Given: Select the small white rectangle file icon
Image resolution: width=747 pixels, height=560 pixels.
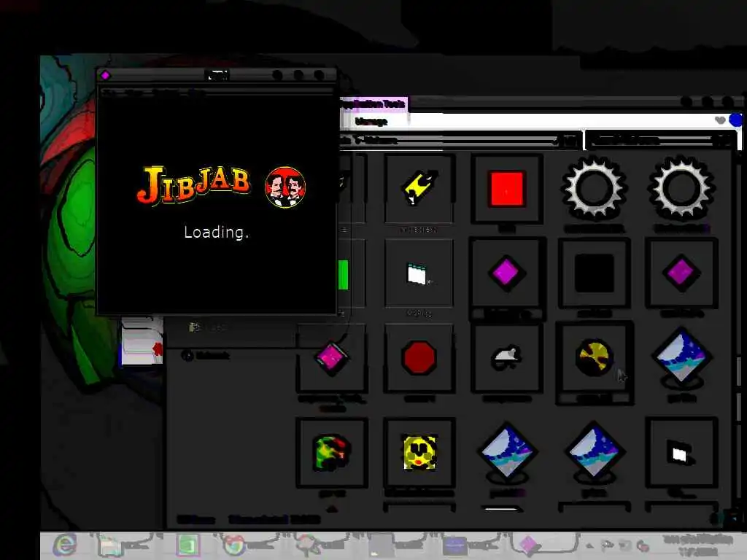Looking at the screenshot, I should point(681,454).
